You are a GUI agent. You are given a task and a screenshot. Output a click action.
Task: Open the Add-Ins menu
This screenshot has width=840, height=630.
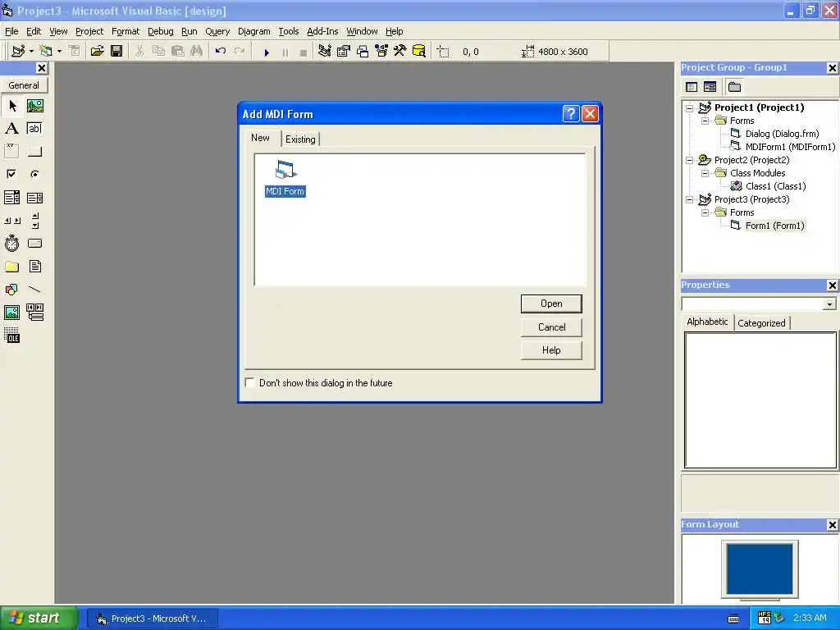[x=322, y=31]
